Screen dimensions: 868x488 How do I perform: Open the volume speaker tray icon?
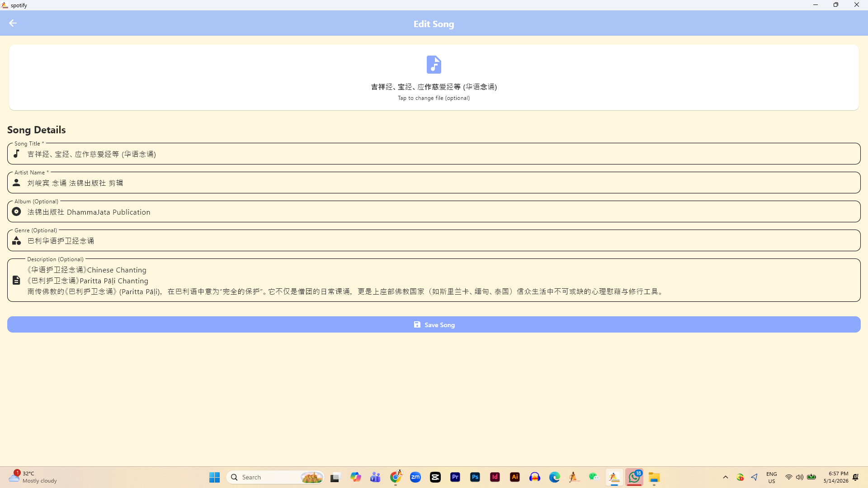click(x=800, y=477)
